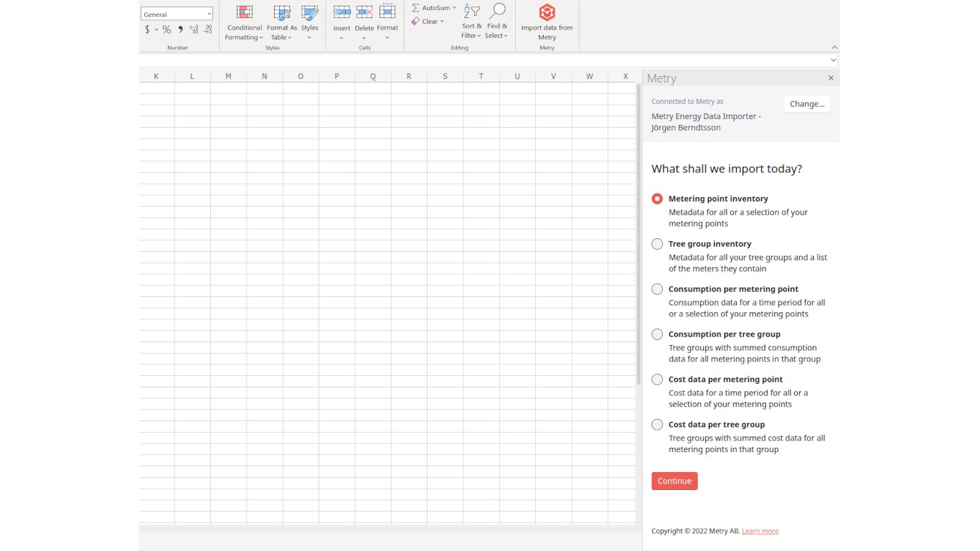Select Metering point inventory option
Viewport: 980px width, 551px height.
pyautogui.click(x=657, y=199)
